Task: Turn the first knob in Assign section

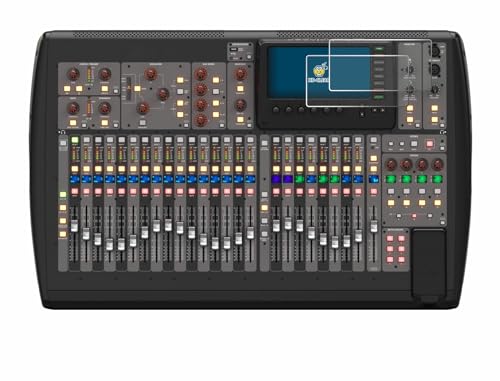Action: [x=391, y=164]
